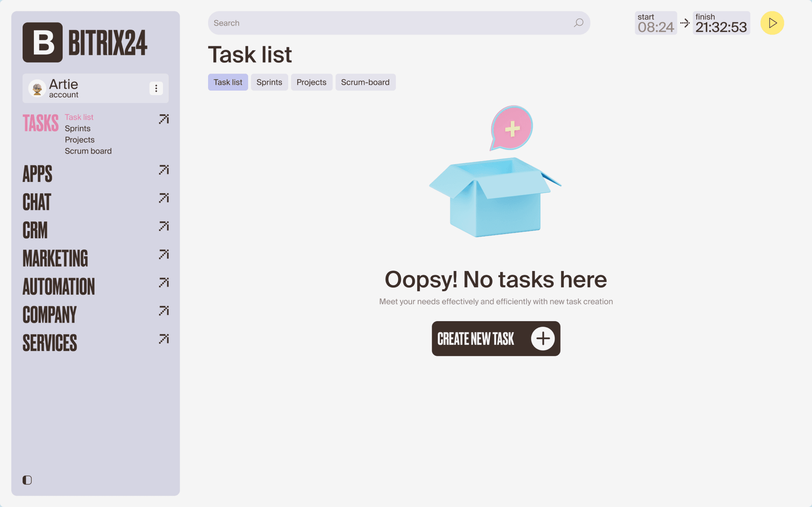Click the BITRIX24 wordmark text
Viewport: 812px width, 507px height.
[x=108, y=42]
